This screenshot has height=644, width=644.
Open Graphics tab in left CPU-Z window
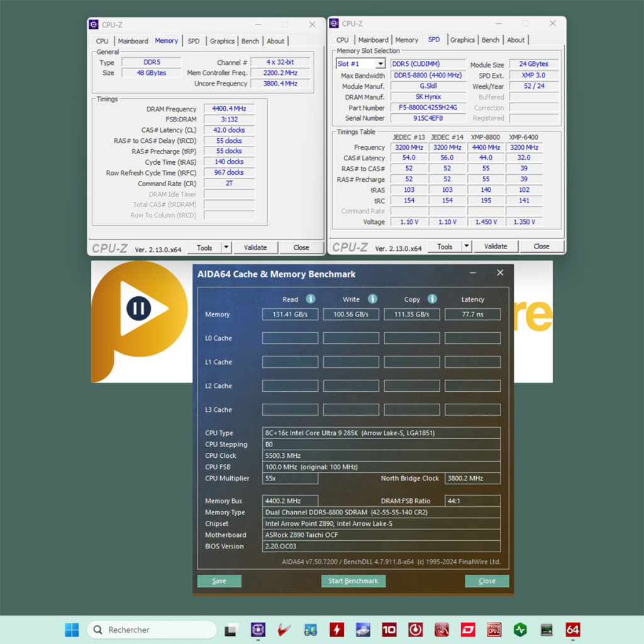[x=222, y=41]
